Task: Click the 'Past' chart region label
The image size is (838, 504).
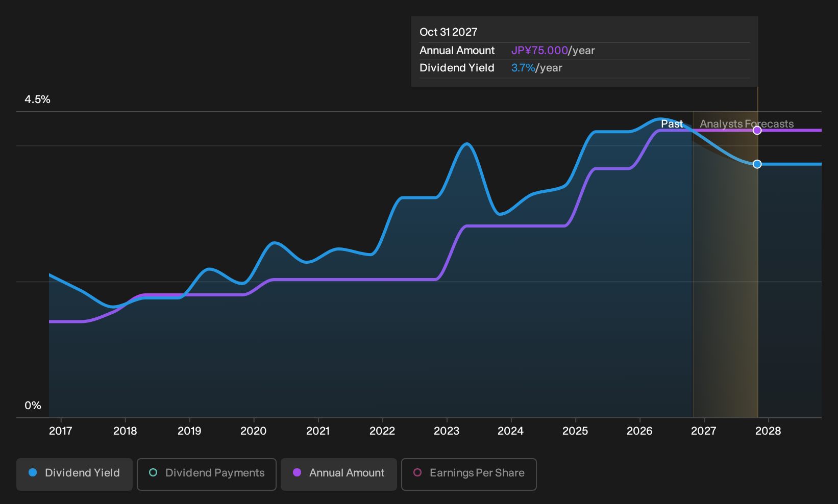Action: point(672,124)
